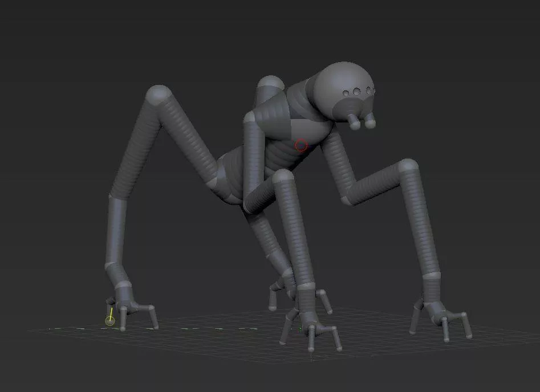Select the yellow circle marker near the left foot
This screenshot has width=540, height=392.
[x=109, y=321]
